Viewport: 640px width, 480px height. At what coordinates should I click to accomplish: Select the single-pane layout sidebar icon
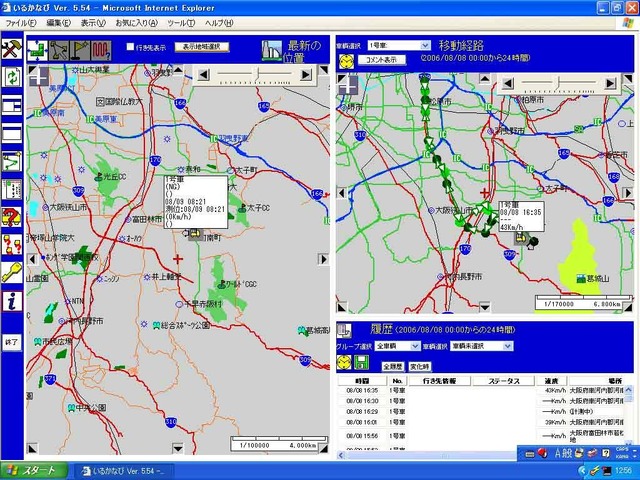click(x=12, y=133)
